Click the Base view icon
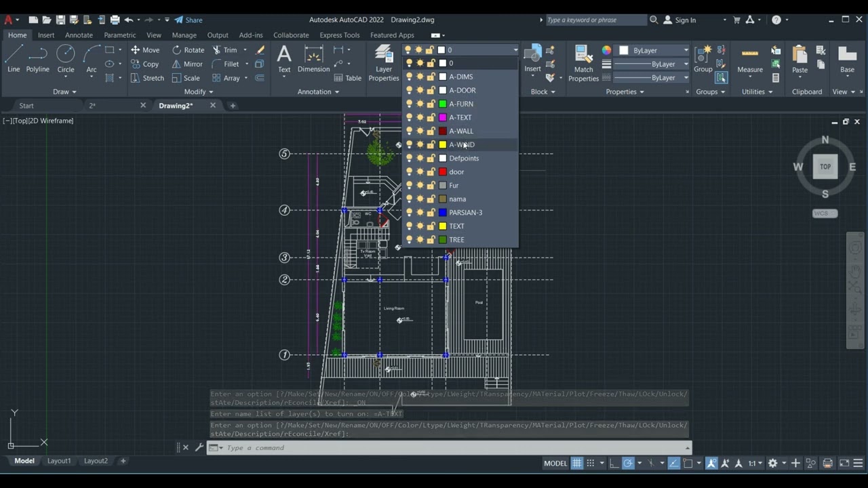This screenshot has height=488, width=868. (847, 58)
